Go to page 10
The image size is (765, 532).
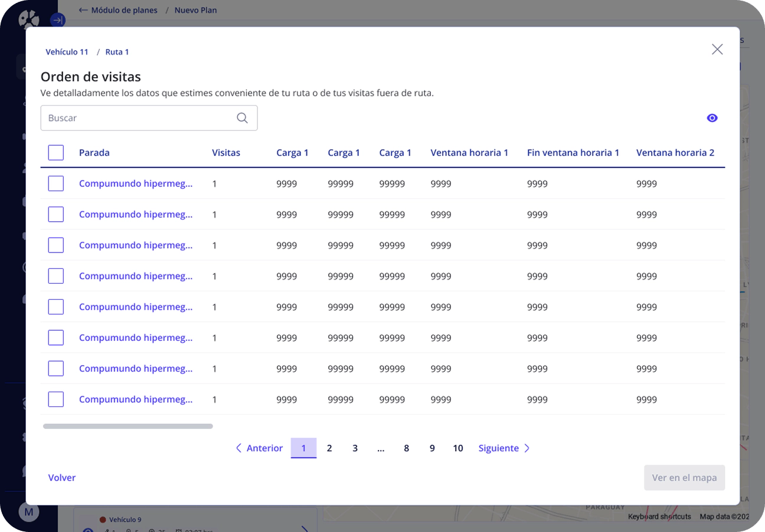coord(458,448)
